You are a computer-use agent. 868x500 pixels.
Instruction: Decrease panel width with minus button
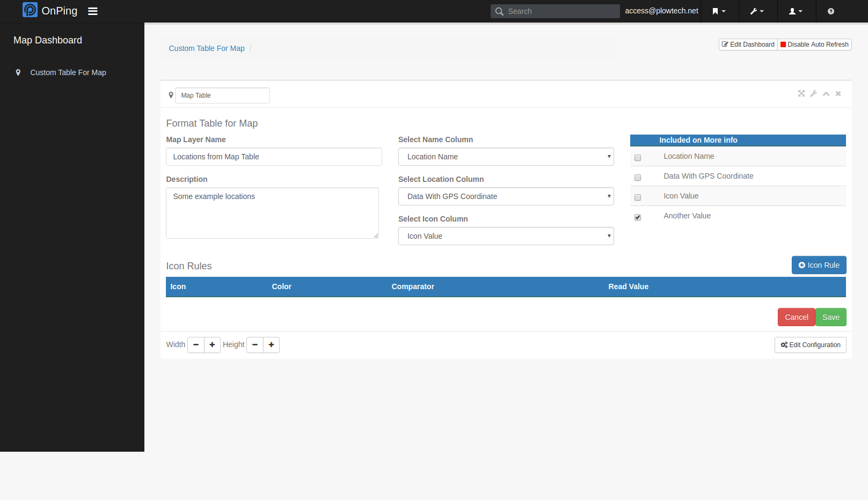(x=196, y=344)
